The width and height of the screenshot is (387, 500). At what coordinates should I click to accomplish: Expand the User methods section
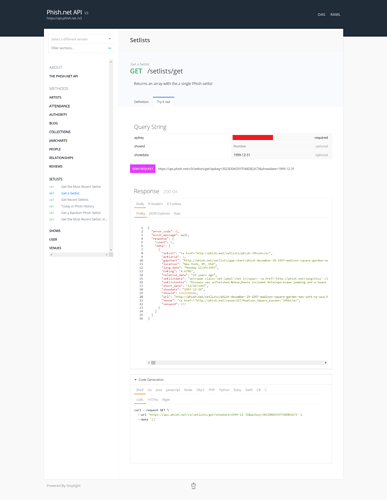53,239
